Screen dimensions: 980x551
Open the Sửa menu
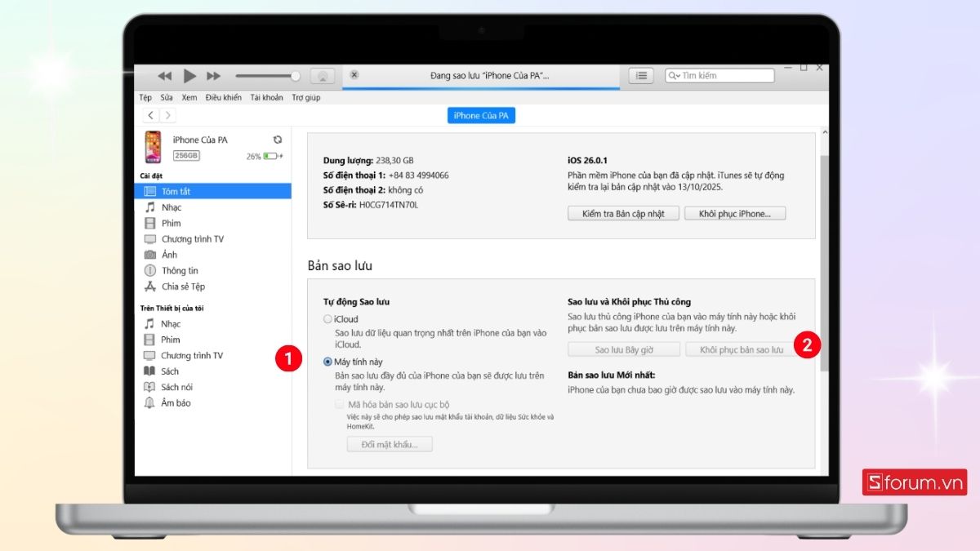tap(167, 97)
